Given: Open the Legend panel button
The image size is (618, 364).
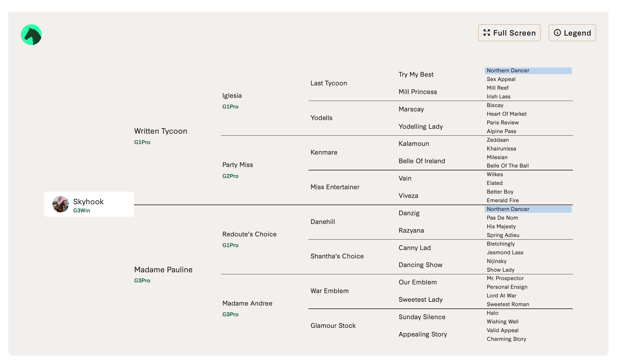Looking at the screenshot, I should (572, 33).
